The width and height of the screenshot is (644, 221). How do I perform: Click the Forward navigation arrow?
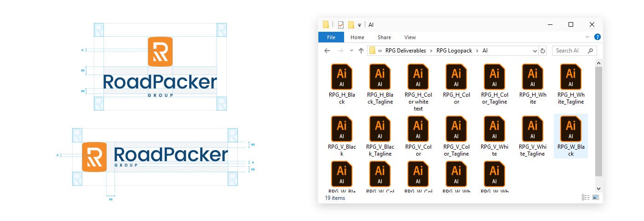(341, 51)
